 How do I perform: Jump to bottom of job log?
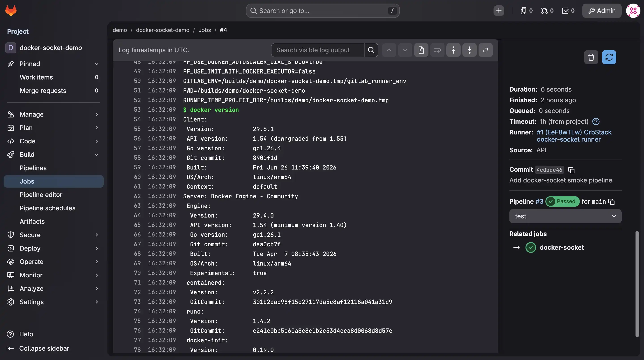470,50
